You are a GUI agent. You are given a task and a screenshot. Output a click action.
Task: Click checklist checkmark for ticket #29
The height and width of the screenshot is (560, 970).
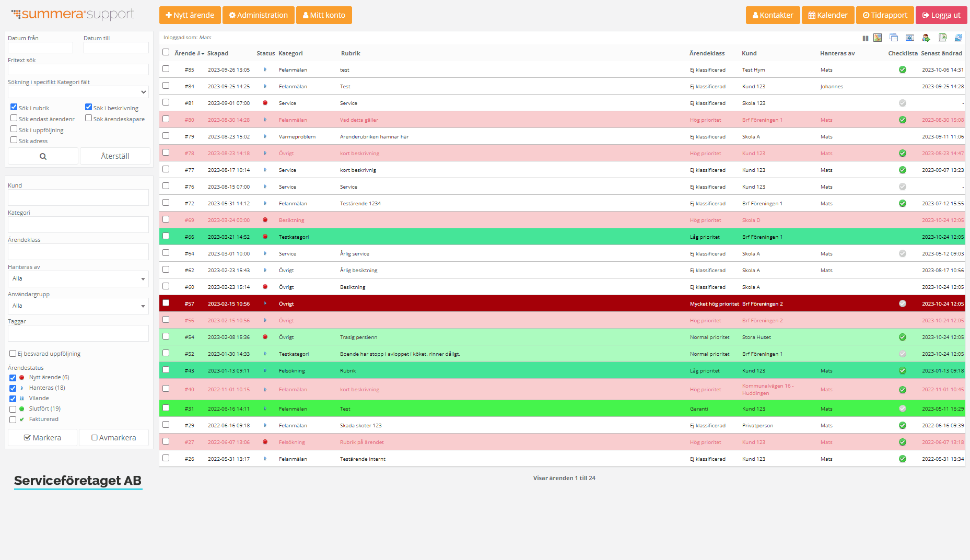[x=903, y=425]
